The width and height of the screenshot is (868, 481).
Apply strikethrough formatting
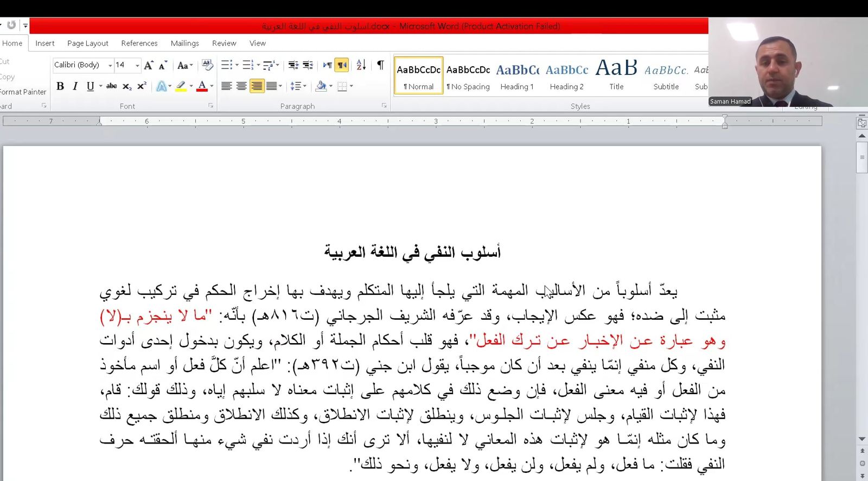[111, 86]
